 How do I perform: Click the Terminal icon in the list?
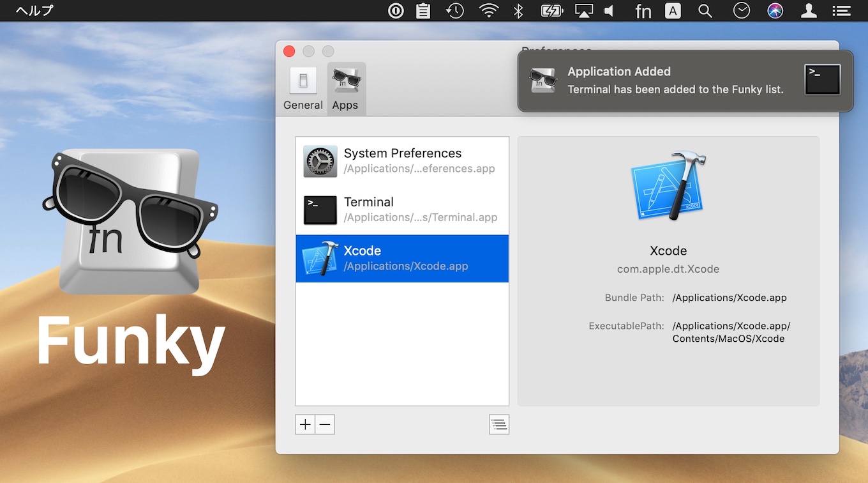click(x=320, y=210)
